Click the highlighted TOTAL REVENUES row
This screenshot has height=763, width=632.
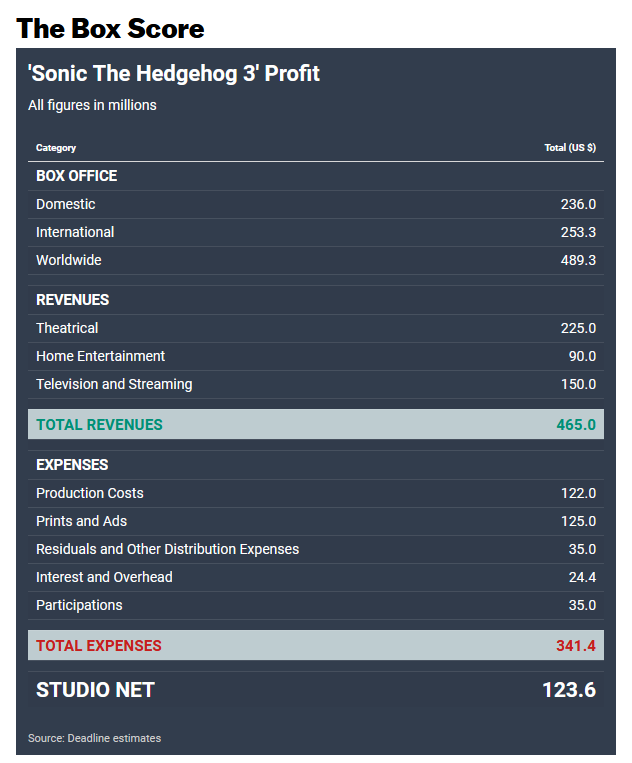coord(316,424)
